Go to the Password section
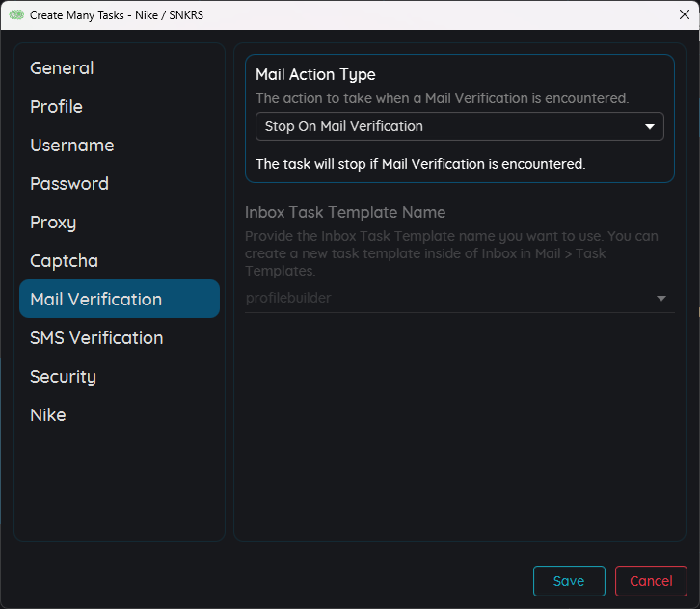 click(x=69, y=184)
